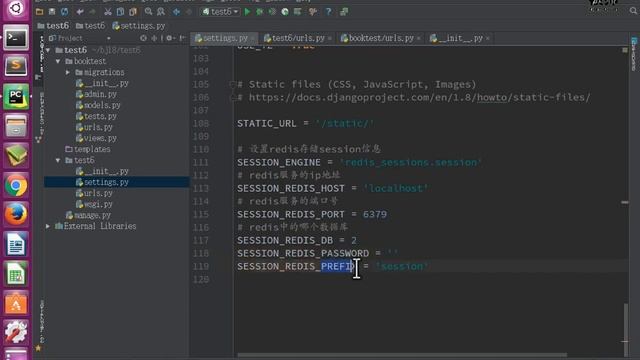Click the Copy toolbar icon
Viewport: 640px width, 360px height.
point(120,12)
